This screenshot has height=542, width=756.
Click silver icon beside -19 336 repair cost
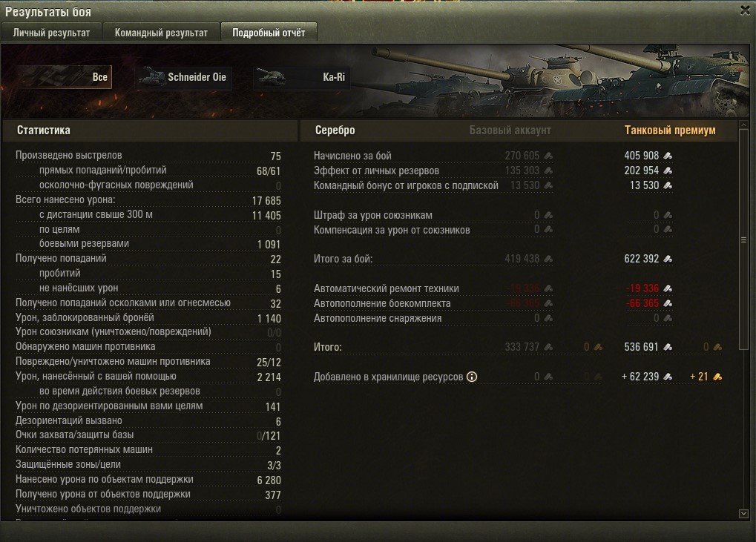click(x=668, y=288)
